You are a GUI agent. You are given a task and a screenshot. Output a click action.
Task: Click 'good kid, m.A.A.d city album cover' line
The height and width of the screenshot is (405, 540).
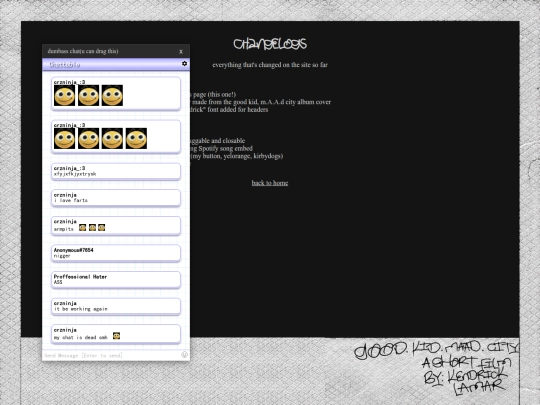260,102
